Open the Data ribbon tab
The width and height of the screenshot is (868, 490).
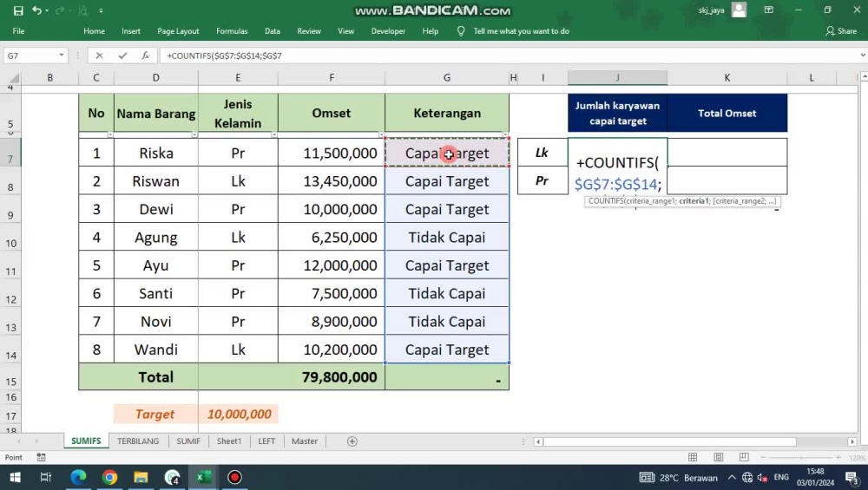click(x=273, y=31)
